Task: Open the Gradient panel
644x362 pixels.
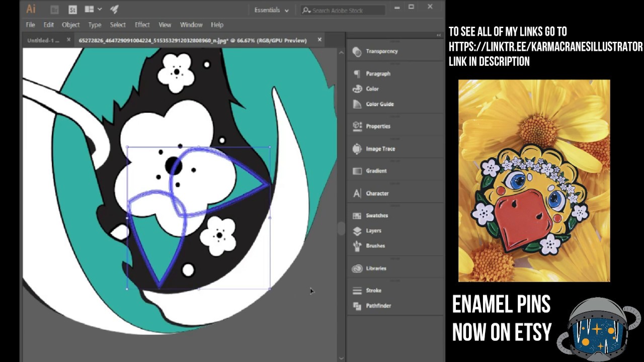Action: [375, 171]
